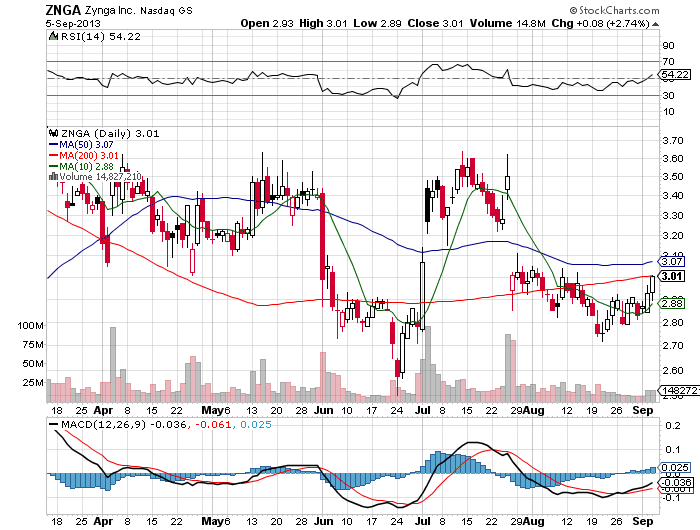Click the High 3.01 value in header
The width and height of the screenshot is (700, 530).
point(323,23)
